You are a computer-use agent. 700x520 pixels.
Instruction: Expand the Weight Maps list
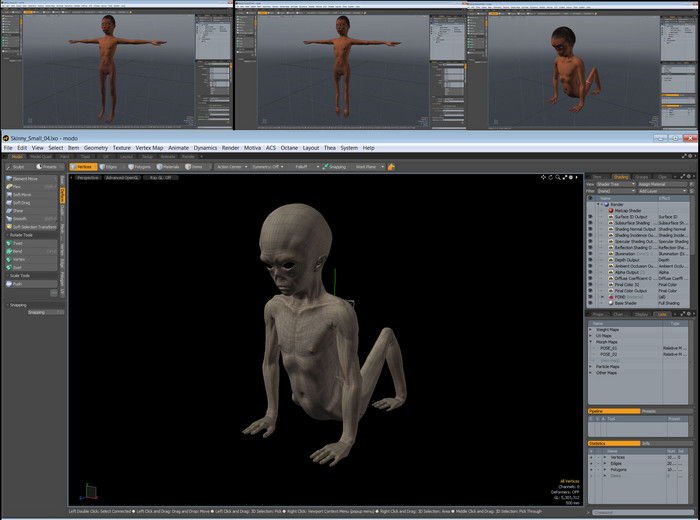pyautogui.click(x=591, y=330)
